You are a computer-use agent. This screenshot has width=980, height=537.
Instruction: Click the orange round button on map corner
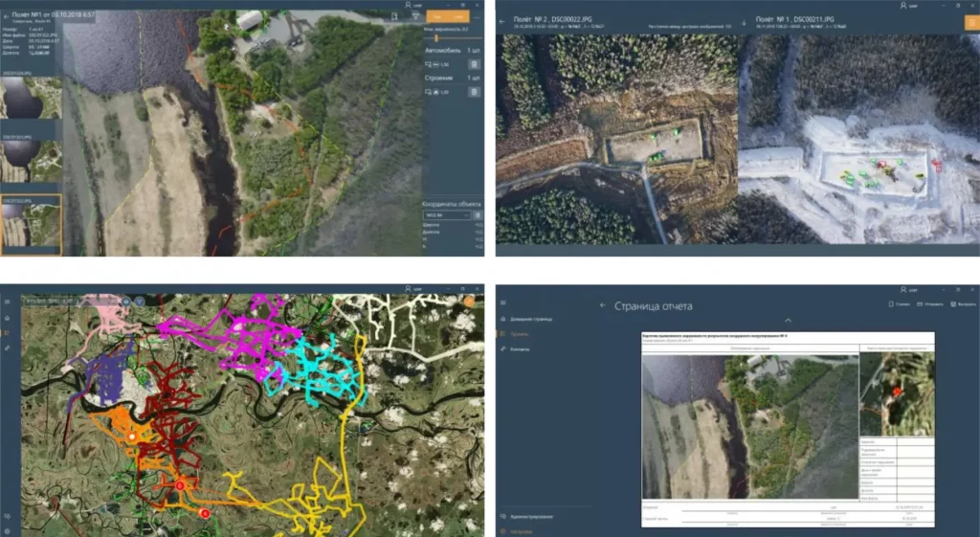pyautogui.click(x=469, y=302)
